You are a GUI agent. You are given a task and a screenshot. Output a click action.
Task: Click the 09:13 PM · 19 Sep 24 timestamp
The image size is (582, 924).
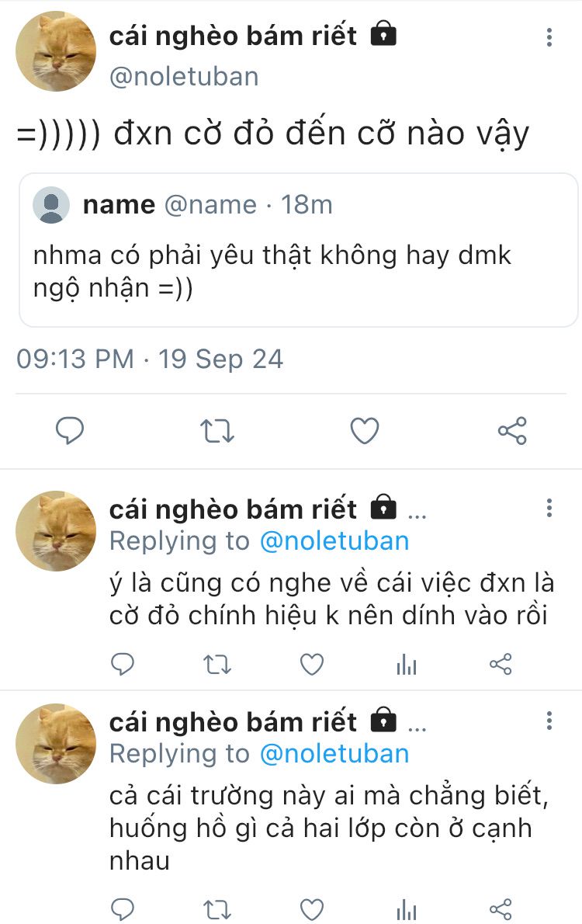coord(150,359)
